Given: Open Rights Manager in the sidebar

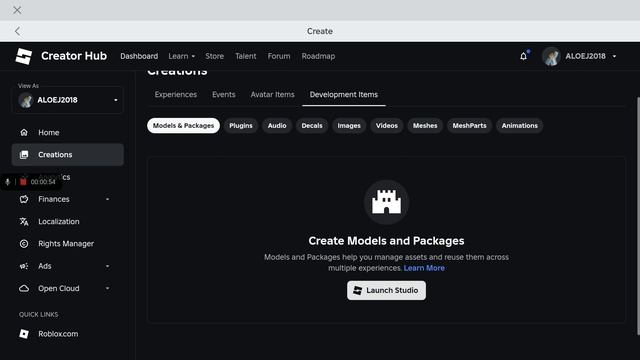Looking at the screenshot, I should (x=68, y=244).
